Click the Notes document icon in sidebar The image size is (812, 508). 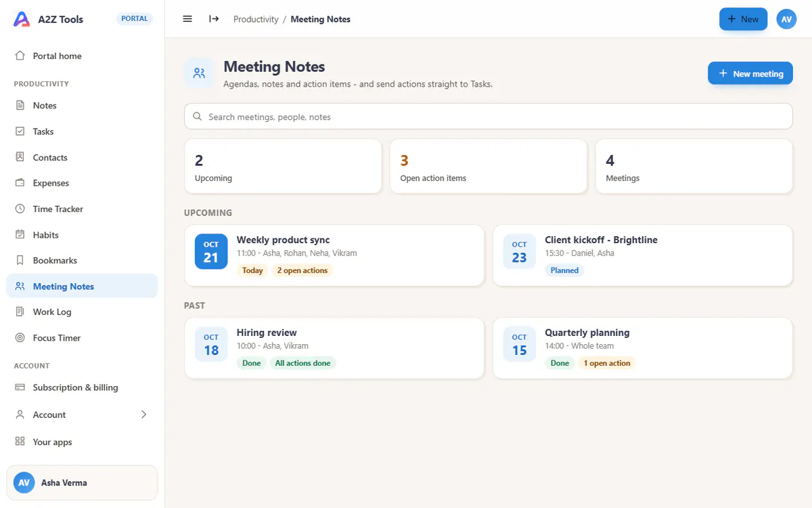point(20,106)
